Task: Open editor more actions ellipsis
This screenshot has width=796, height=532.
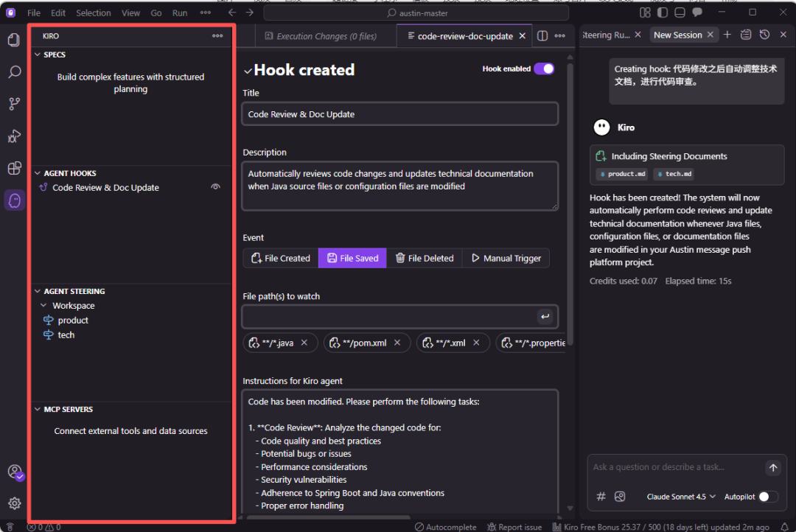Action: tap(560, 36)
